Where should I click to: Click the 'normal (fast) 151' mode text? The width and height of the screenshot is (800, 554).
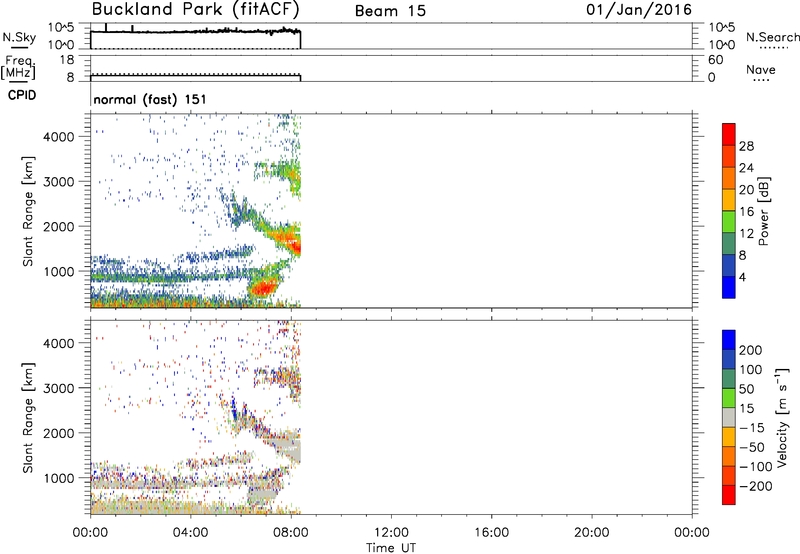(150, 99)
